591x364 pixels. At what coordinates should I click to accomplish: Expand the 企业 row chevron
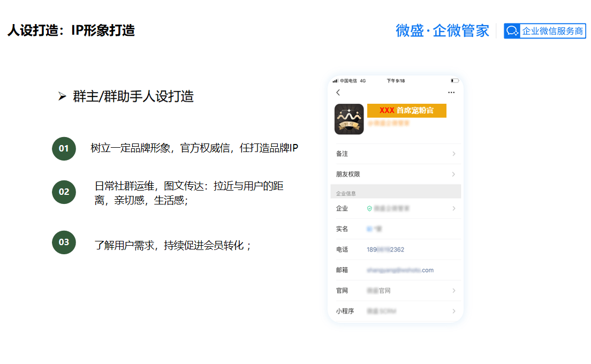point(454,209)
